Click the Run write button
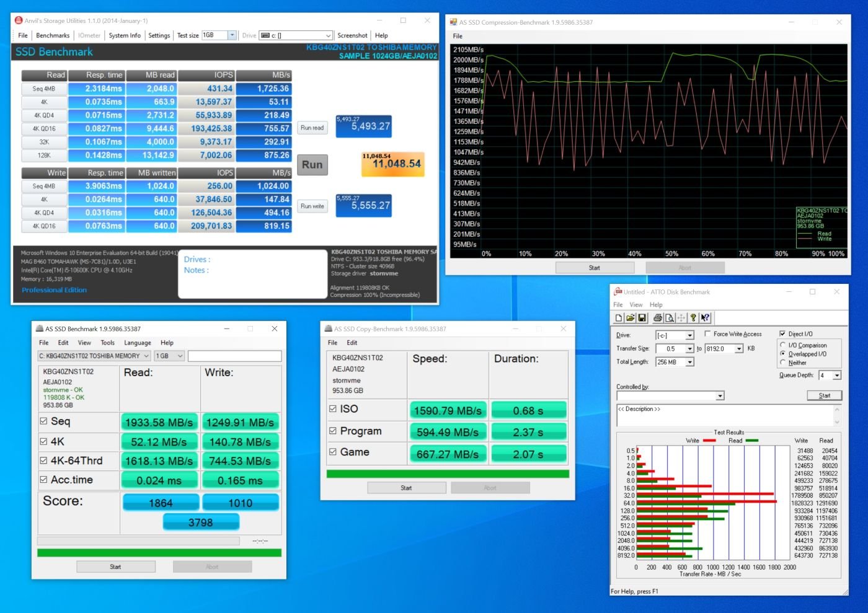The height and width of the screenshot is (613, 868). [312, 206]
